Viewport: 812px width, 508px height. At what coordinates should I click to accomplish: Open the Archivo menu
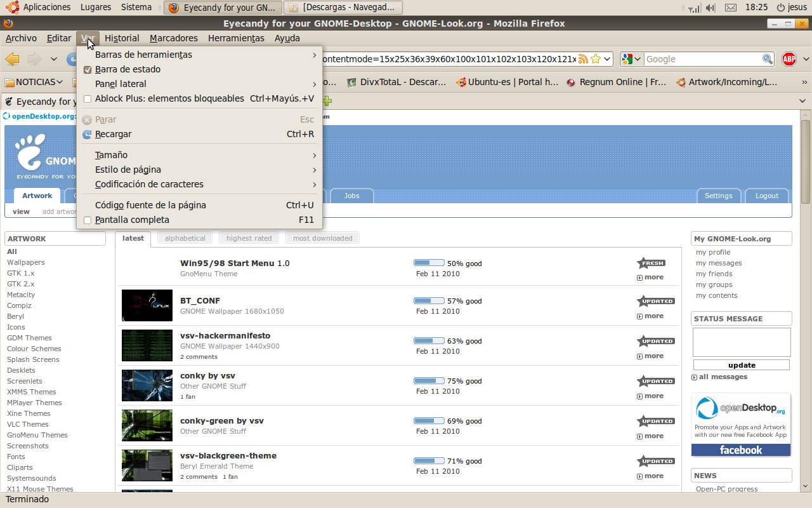pos(21,38)
